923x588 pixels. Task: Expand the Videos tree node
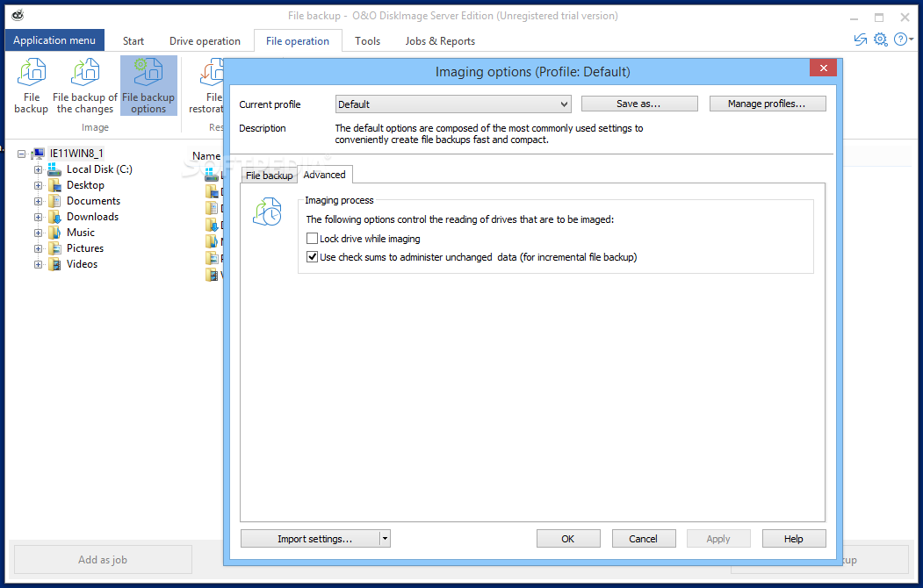click(39, 265)
